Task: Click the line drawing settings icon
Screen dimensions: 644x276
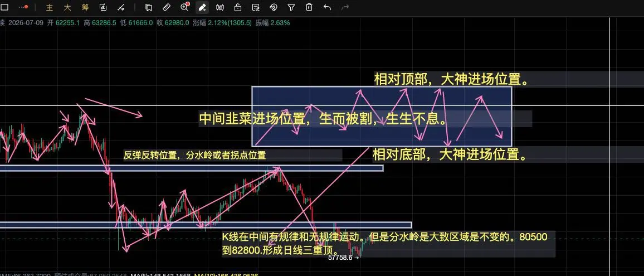Action: (121, 7)
